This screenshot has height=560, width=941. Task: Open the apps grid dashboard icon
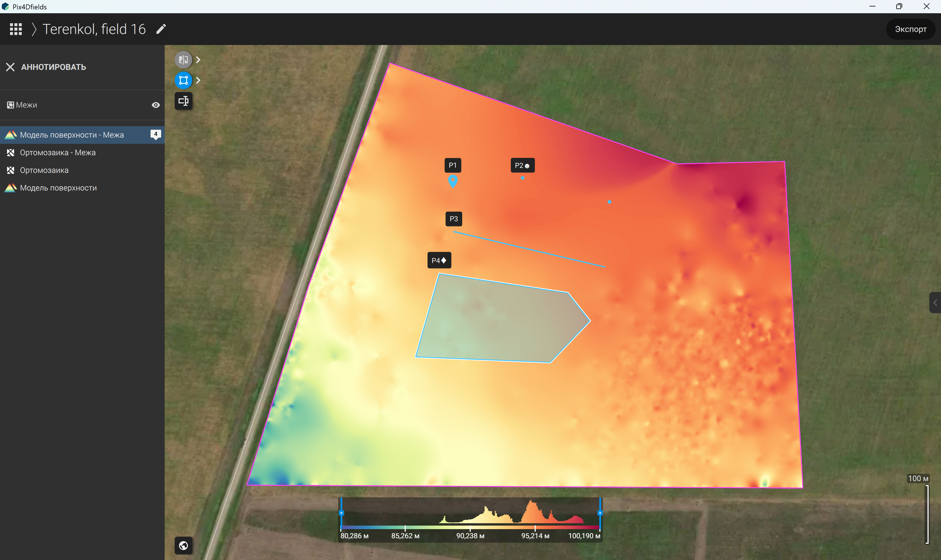tap(16, 29)
